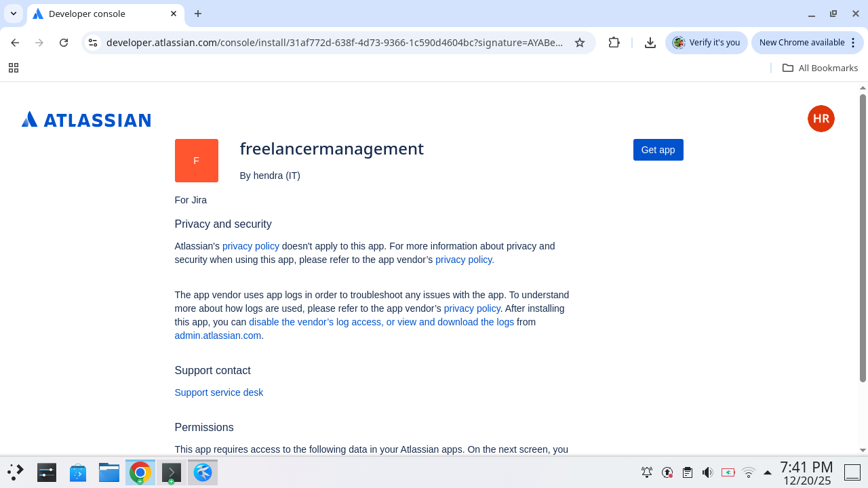Open the app vendor's privacy policy link ending the first paragraph
Screen dimensions: 868x488
[465, 260]
